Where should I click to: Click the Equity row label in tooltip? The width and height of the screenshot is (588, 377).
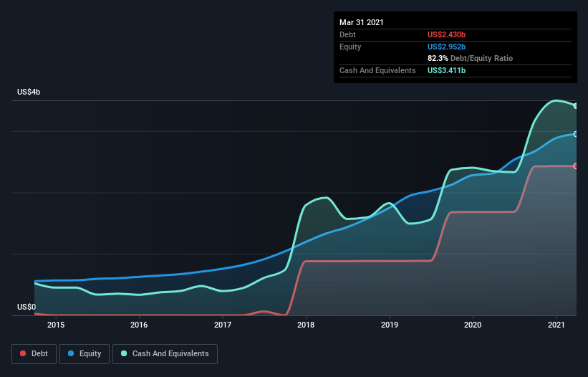coord(350,47)
